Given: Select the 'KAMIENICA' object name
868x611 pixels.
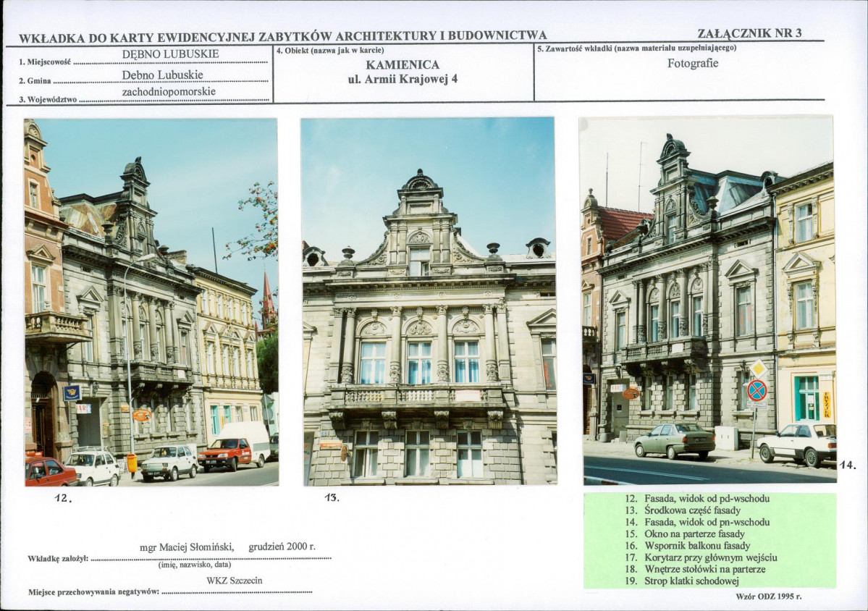Looking at the screenshot, I should pos(403,65).
